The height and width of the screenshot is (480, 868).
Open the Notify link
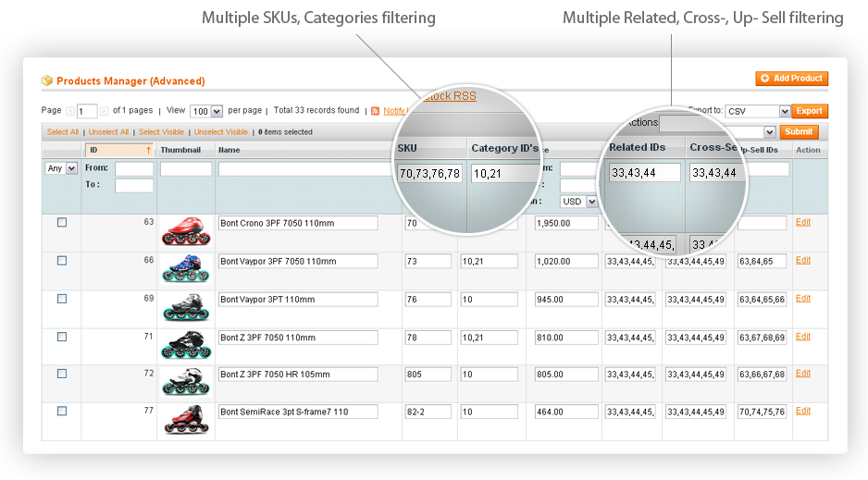tap(394, 111)
